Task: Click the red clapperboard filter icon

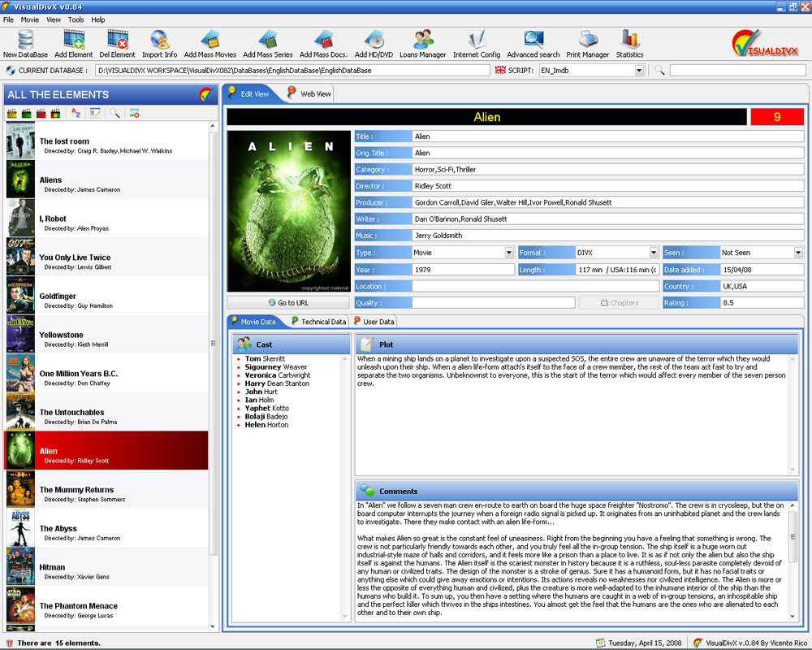Action: point(41,113)
